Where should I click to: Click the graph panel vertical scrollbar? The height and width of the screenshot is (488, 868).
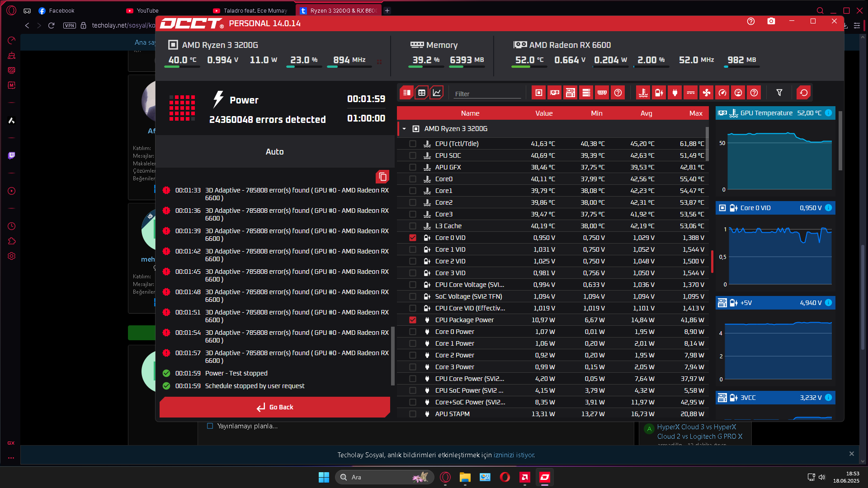coord(840,141)
